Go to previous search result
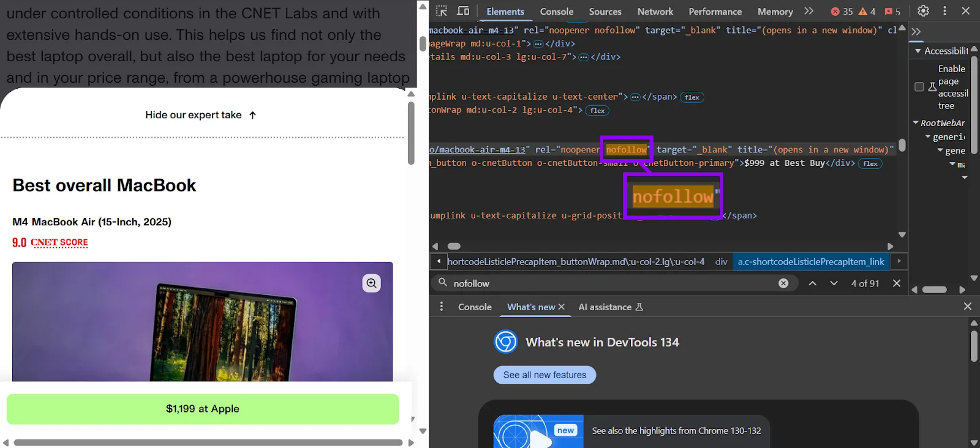Image resolution: width=980 pixels, height=448 pixels. click(x=812, y=283)
